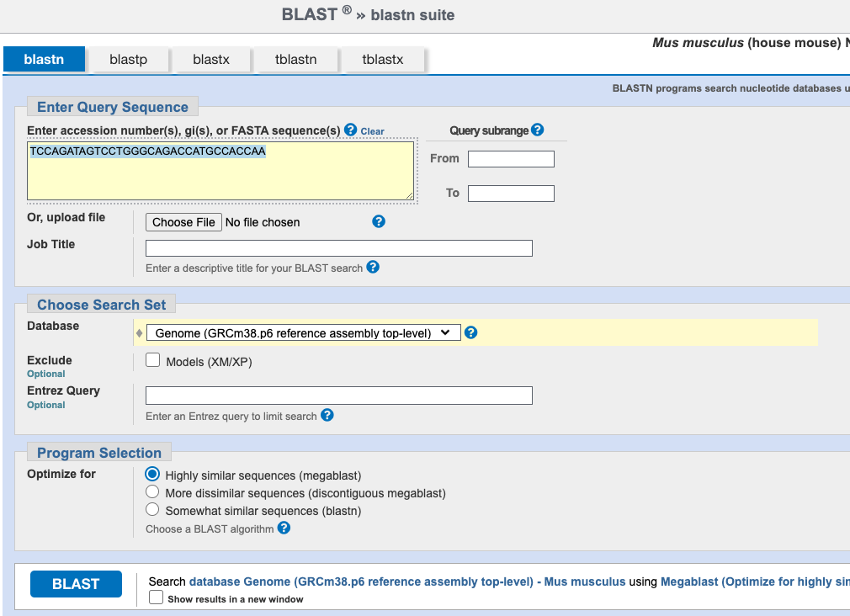Viewport: 850px width, 616px height.
Task: Focus the Query subrange To field
Action: [x=511, y=194]
